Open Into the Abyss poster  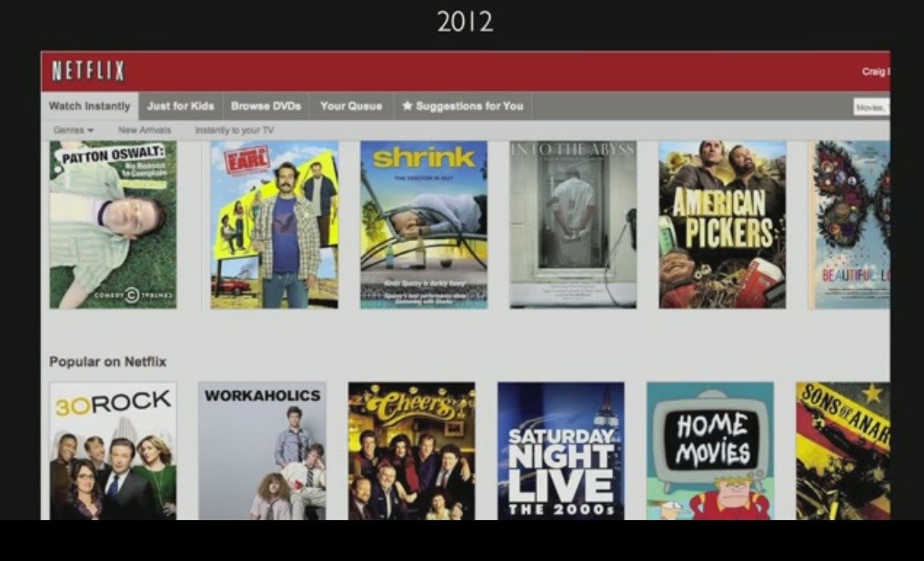pos(573,225)
